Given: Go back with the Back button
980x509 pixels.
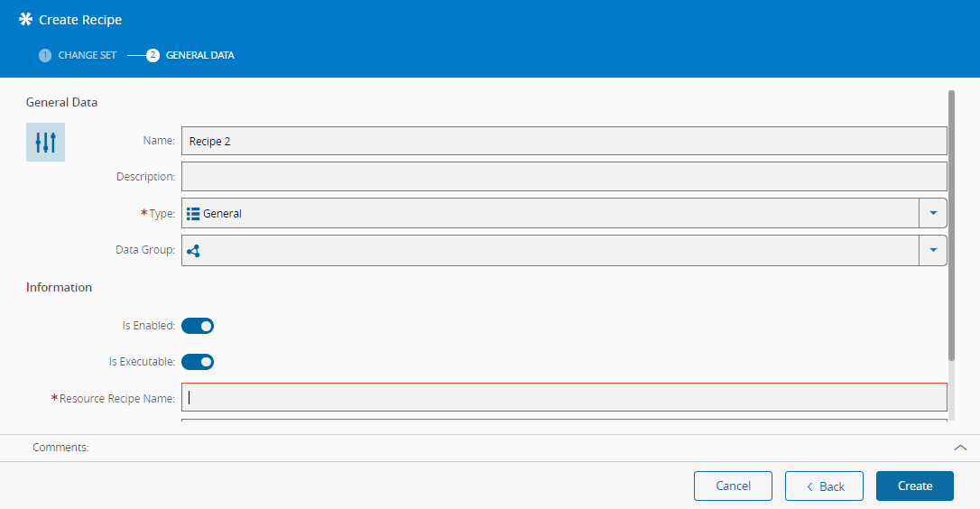Looking at the screenshot, I should pos(825,486).
